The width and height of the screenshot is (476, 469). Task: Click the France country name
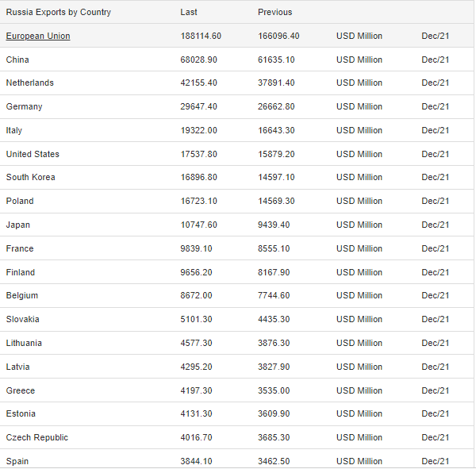tap(20, 248)
